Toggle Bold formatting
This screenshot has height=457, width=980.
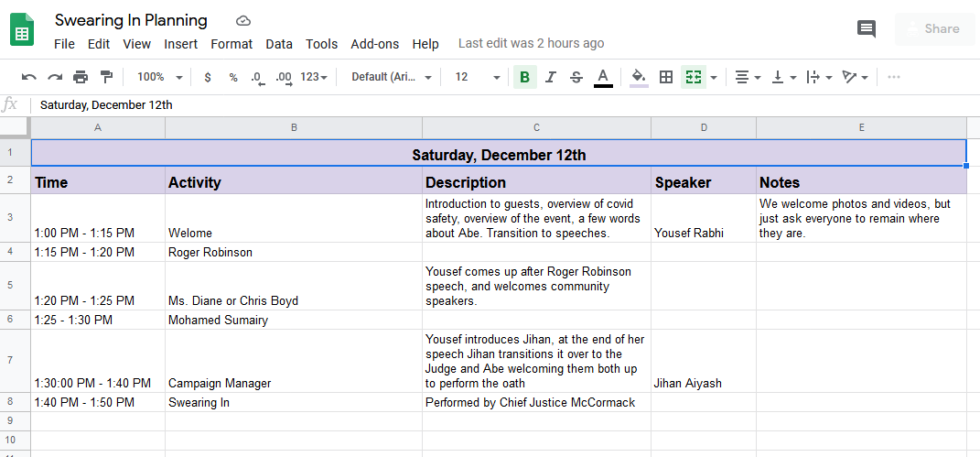[x=525, y=78]
